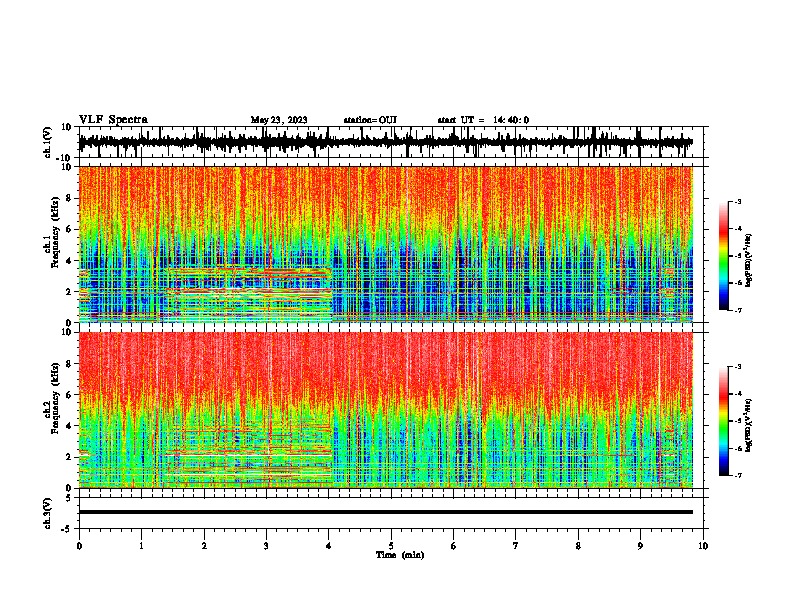Screen dimensions: 792x612
Task: Click the lower ch.2 color scale bar
Action: [724, 421]
